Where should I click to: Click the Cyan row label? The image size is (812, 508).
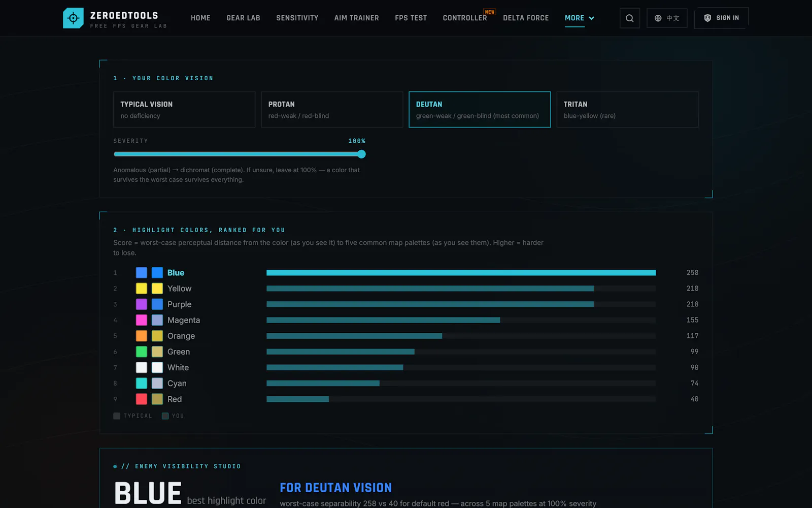point(177,383)
